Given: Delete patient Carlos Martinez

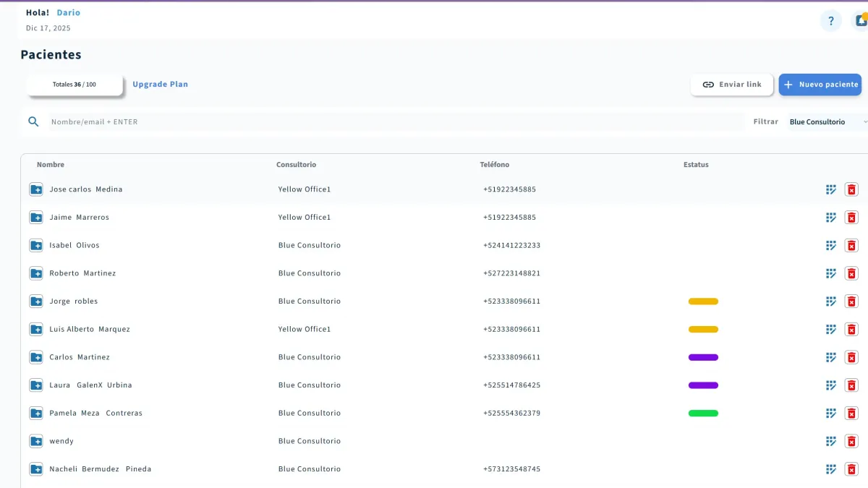Looking at the screenshot, I should click(x=851, y=357).
